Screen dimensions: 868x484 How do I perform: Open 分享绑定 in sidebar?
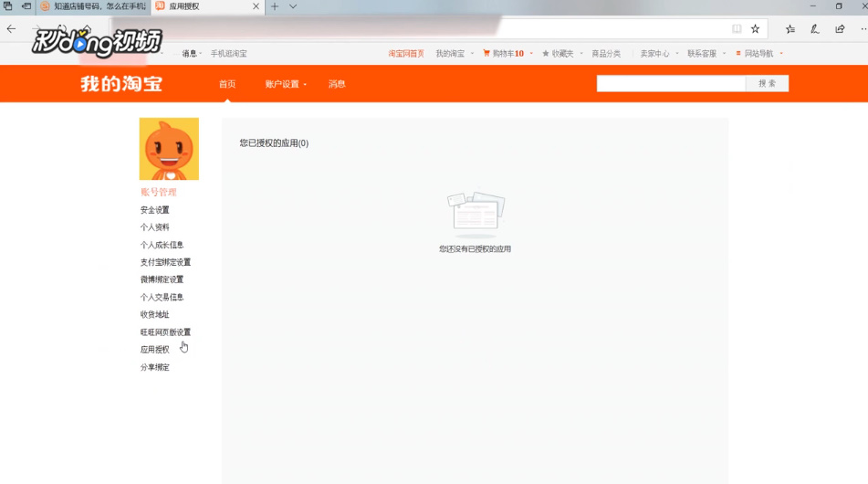click(154, 368)
